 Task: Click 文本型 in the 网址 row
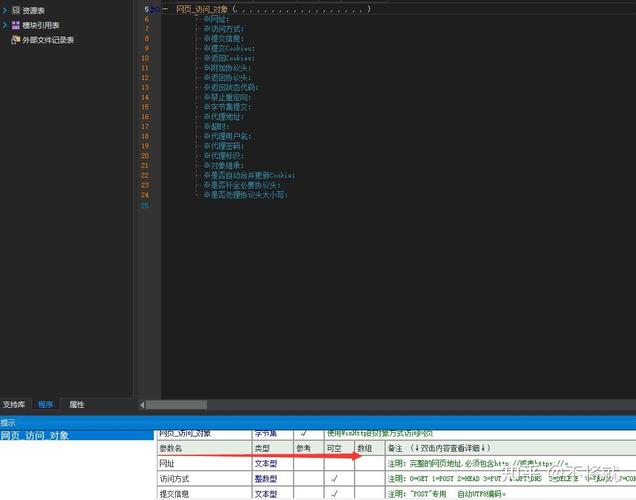[273, 463]
